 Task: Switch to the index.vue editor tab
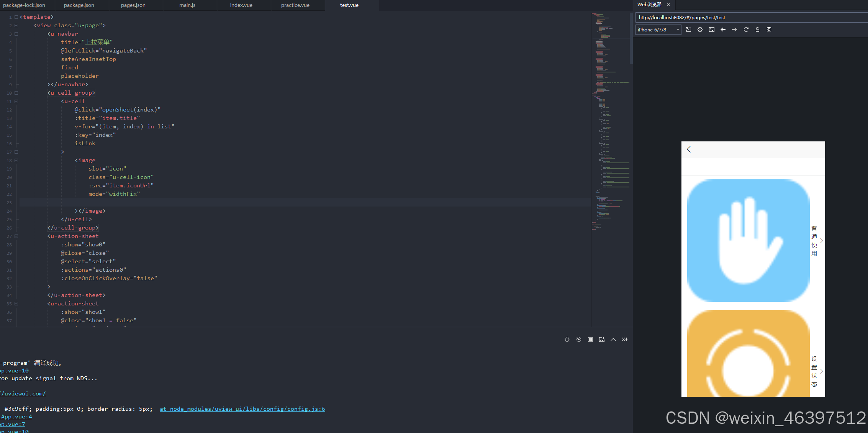click(x=241, y=5)
